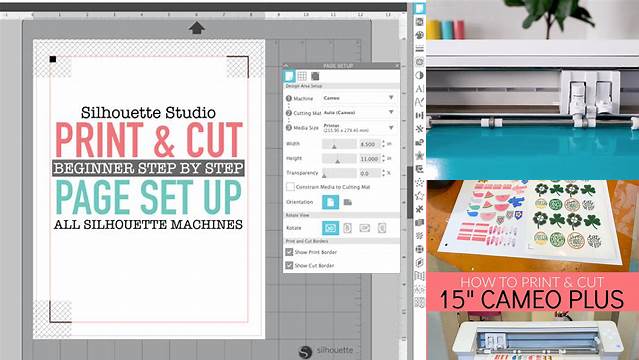Open the registration marks tab icon
Viewport: 639px width, 360px height.
[x=315, y=76]
